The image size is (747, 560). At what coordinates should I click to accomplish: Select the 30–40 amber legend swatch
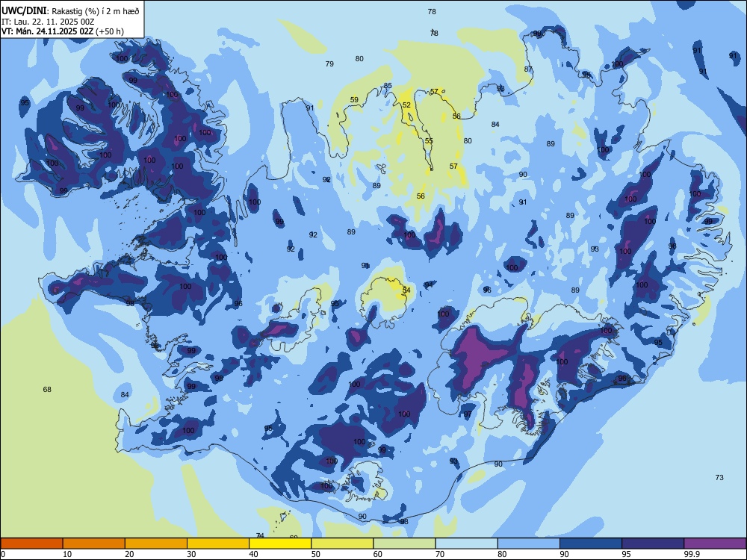pyautogui.click(x=218, y=544)
